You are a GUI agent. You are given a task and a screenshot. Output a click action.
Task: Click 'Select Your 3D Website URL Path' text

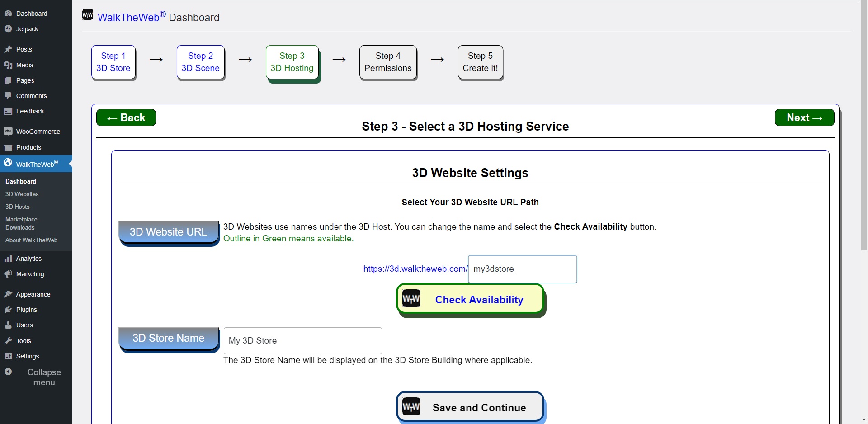pos(470,202)
